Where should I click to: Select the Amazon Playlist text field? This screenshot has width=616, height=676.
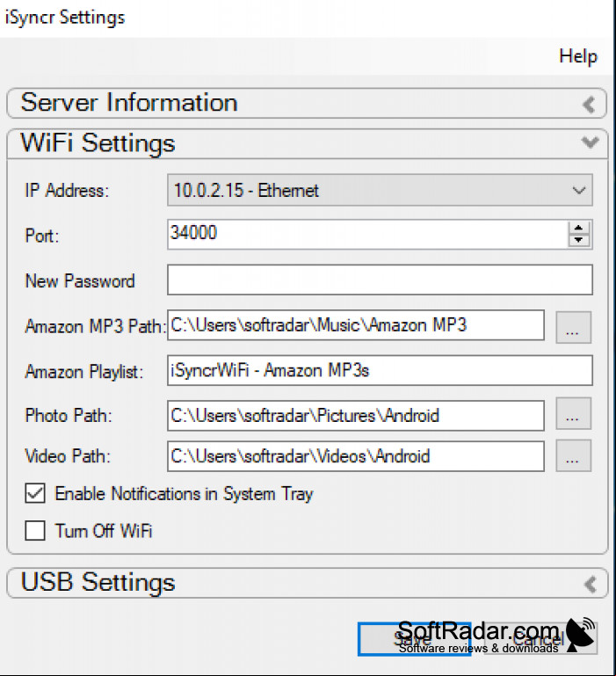pyautogui.click(x=380, y=370)
